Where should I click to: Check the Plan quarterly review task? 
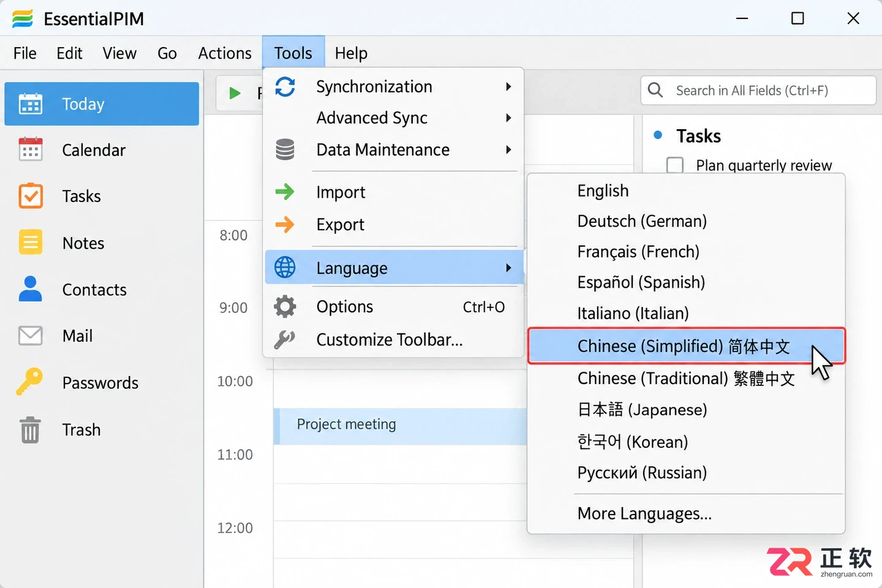[x=675, y=165]
